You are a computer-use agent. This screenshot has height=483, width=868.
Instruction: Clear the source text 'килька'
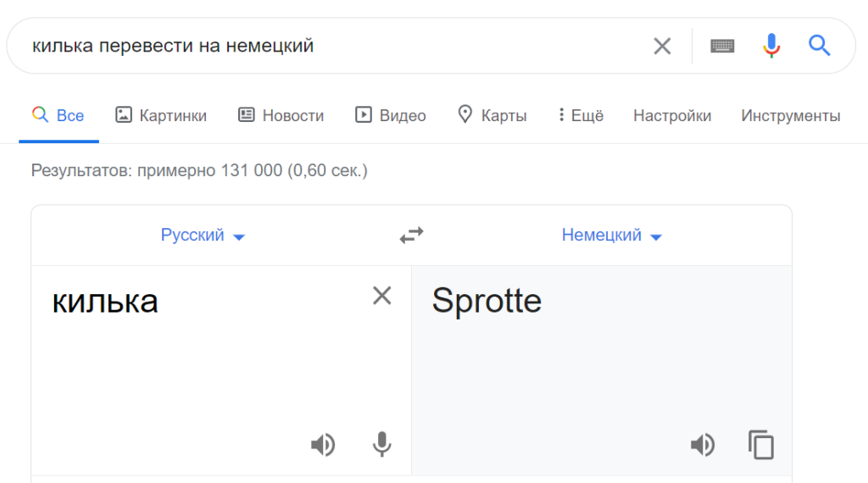tap(382, 295)
